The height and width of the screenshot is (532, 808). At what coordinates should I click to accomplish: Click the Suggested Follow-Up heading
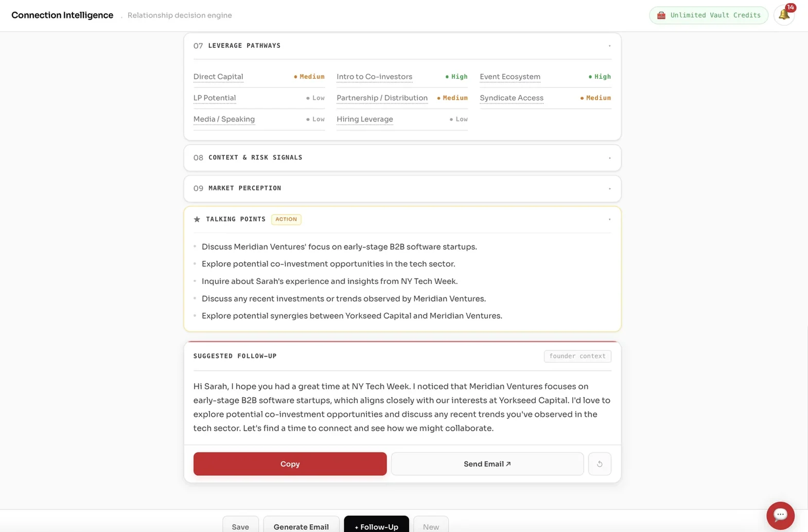pyautogui.click(x=235, y=356)
